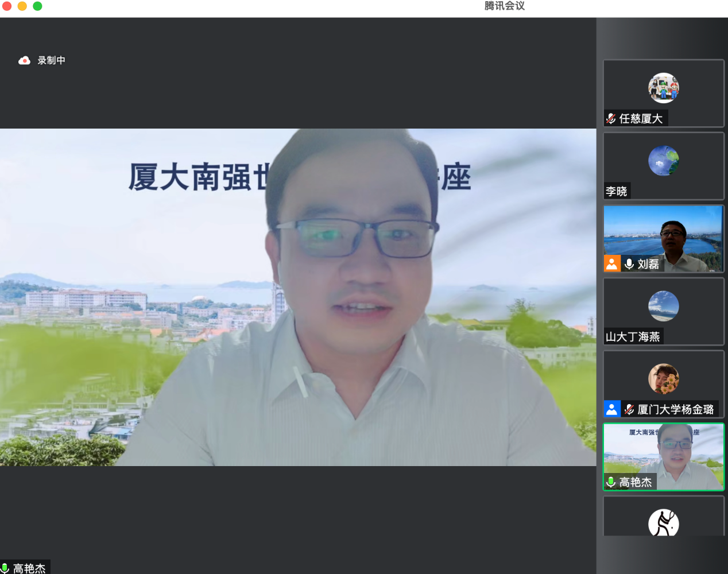Screen dimensions: 728x574
Task: Click green microphone icon in 高艳杰 side tile
Action: tap(611, 482)
